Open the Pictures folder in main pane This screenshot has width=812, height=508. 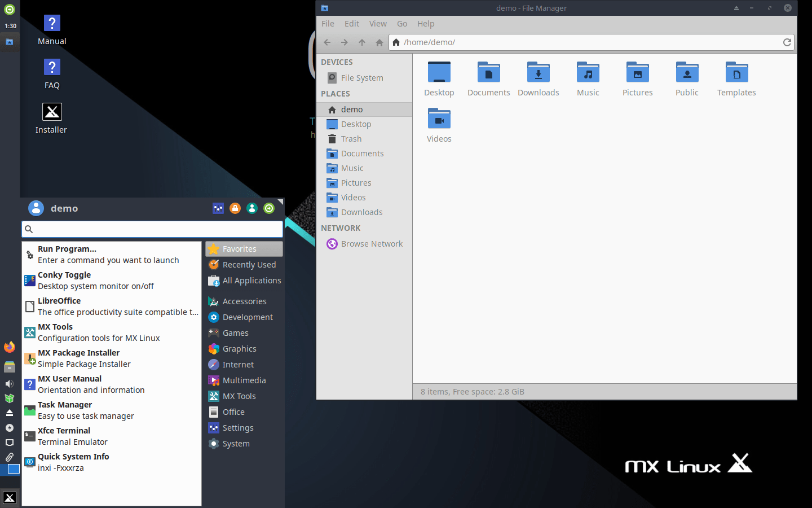coord(638,79)
